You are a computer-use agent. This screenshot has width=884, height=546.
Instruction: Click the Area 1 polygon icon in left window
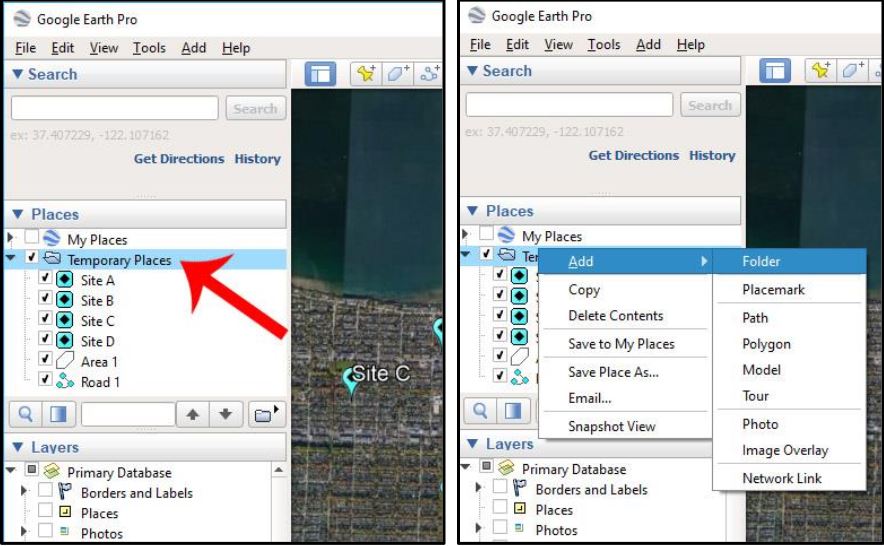65,361
